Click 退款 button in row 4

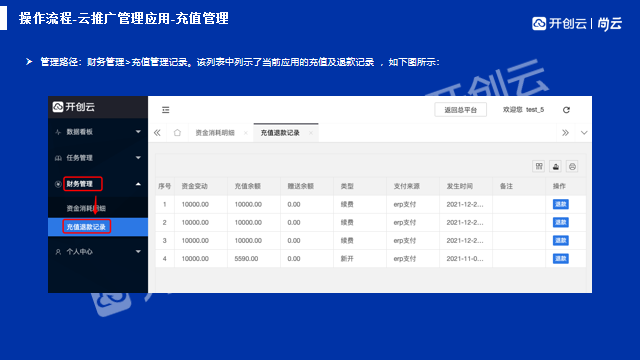[x=561, y=258]
